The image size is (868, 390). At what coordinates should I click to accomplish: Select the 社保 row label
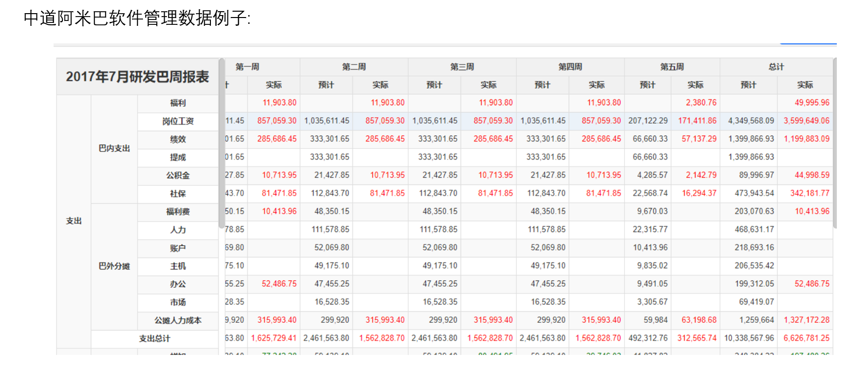pos(178,193)
